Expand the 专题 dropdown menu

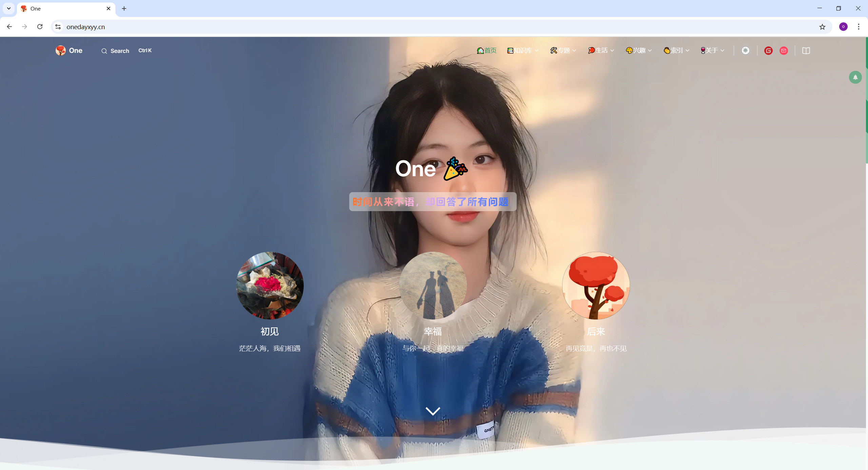tap(563, 50)
